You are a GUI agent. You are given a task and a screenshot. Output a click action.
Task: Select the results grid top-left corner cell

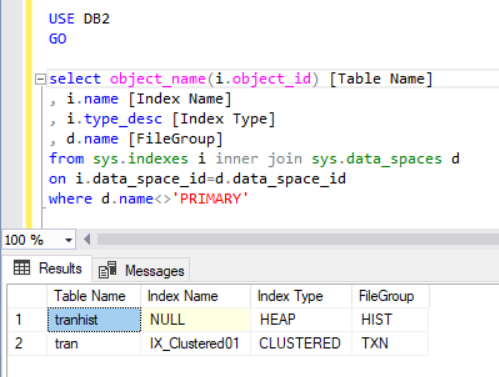(27, 296)
